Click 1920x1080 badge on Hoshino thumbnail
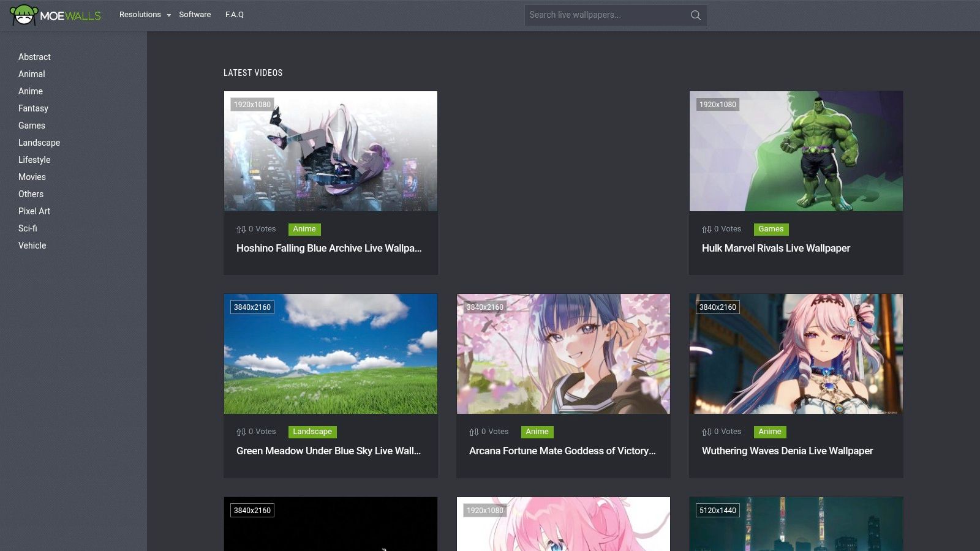This screenshot has width=980, height=551. click(x=252, y=105)
